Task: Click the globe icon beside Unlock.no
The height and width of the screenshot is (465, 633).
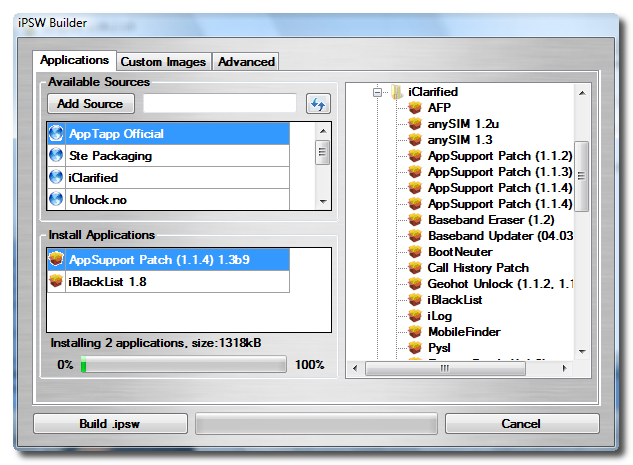Action: (x=56, y=199)
